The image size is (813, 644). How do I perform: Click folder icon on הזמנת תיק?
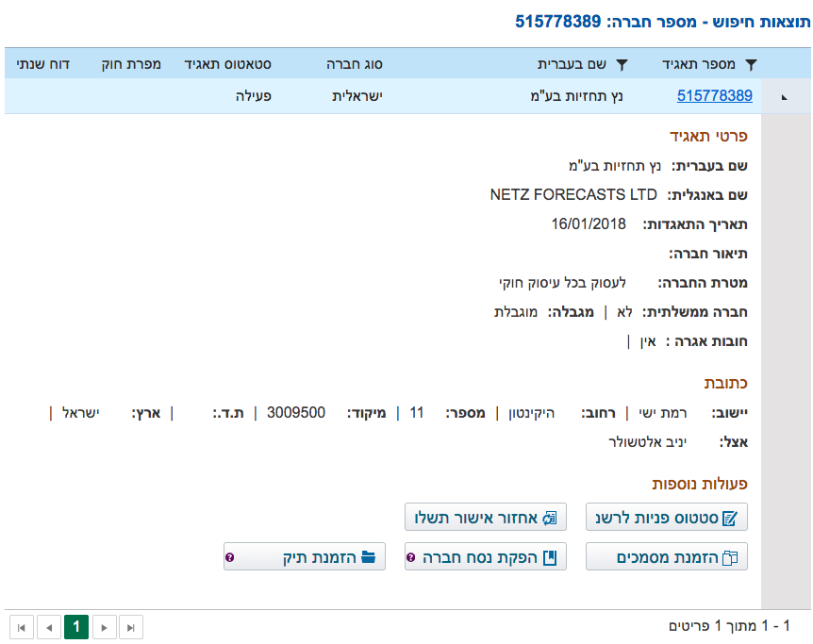tap(368, 557)
